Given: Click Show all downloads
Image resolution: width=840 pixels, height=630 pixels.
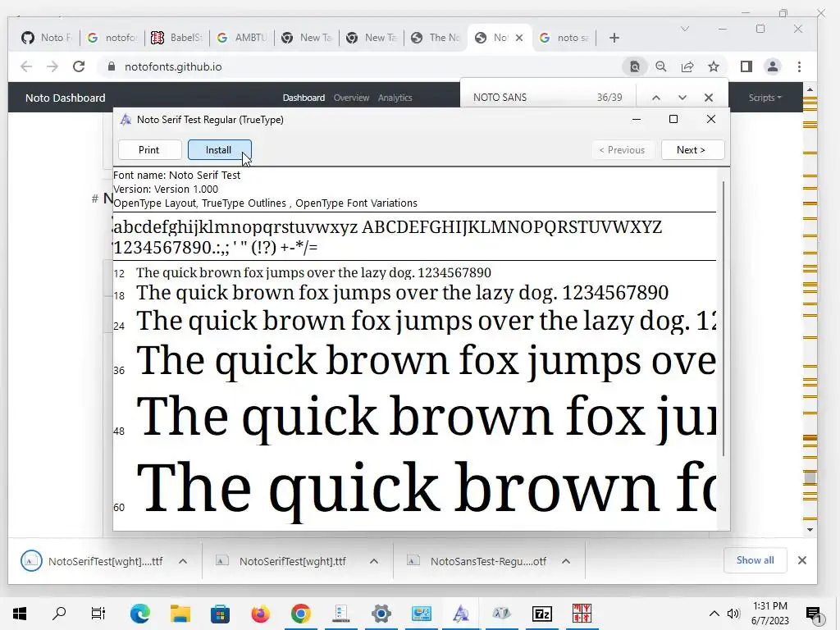Looking at the screenshot, I should pyautogui.click(x=755, y=560).
